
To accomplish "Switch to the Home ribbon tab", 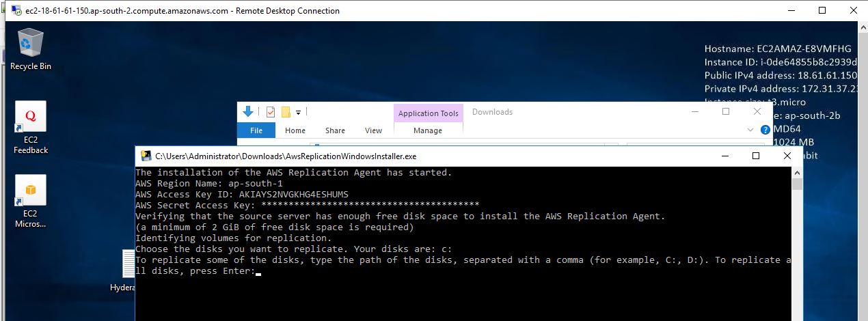I will pyautogui.click(x=295, y=130).
